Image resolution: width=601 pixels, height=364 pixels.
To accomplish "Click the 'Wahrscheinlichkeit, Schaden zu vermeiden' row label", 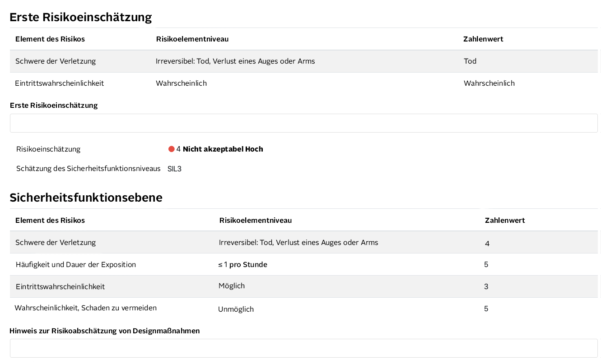I will [x=86, y=308].
